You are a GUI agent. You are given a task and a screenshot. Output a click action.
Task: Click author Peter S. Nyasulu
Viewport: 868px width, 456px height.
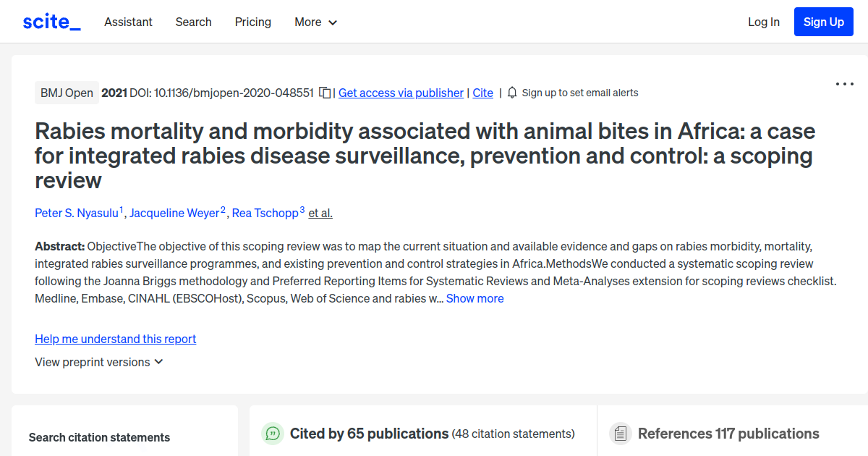click(x=77, y=213)
